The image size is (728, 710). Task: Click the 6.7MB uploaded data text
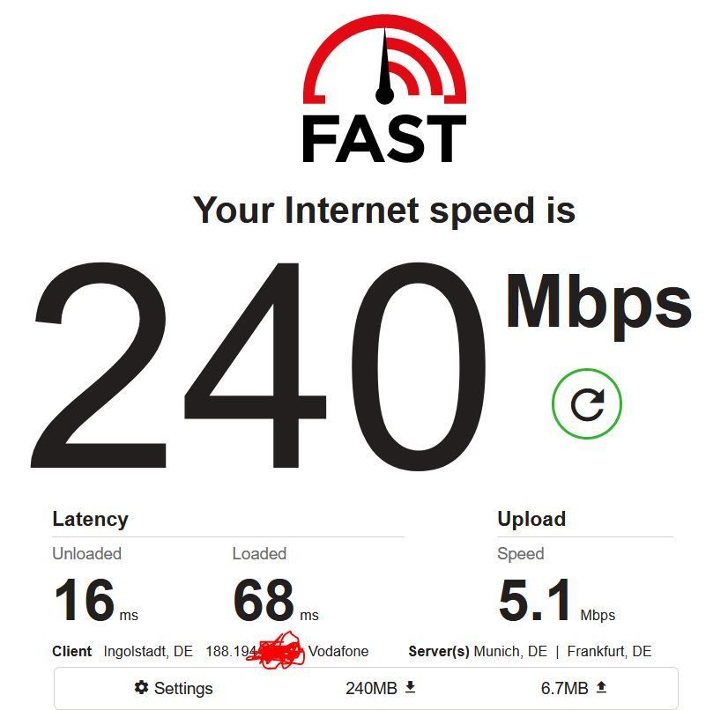pos(564,688)
